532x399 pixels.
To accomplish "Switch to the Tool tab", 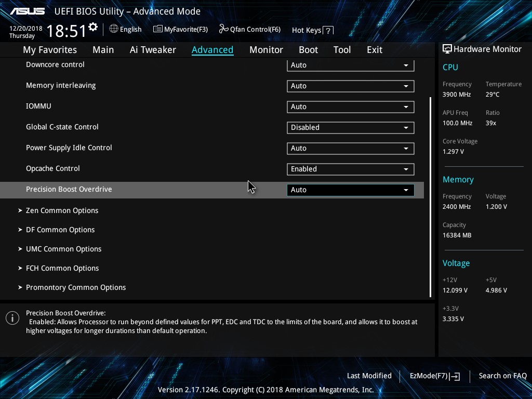I will (342, 50).
